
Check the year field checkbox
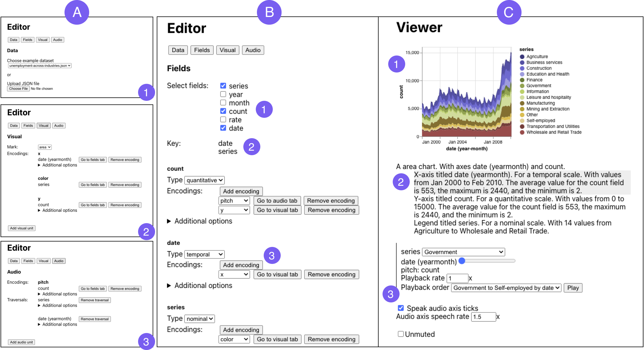coord(223,94)
